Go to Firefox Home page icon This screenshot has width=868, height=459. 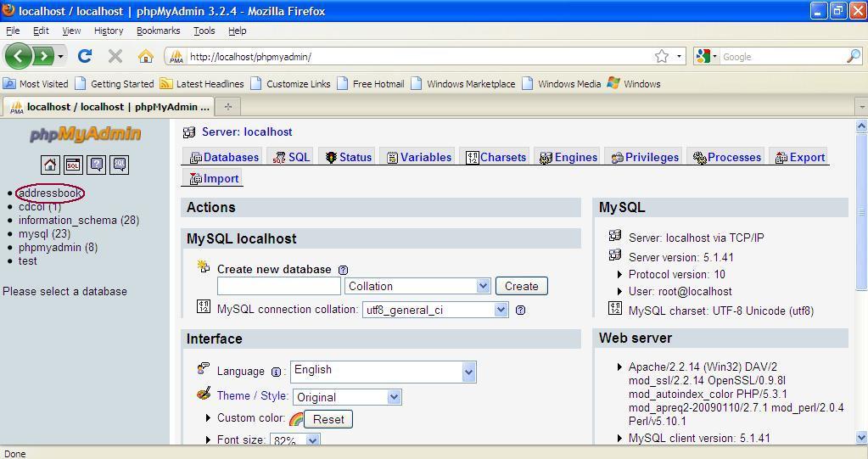pyautogui.click(x=146, y=56)
